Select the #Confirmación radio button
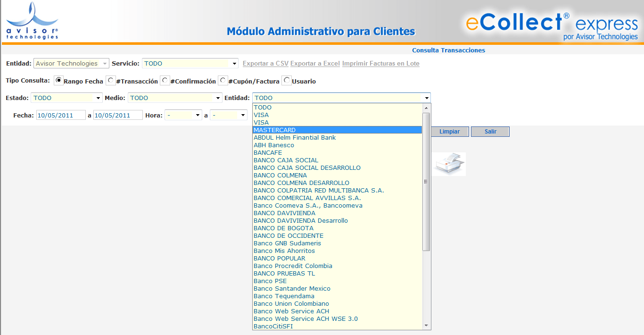The width and height of the screenshot is (644, 335). tap(165, 81)
